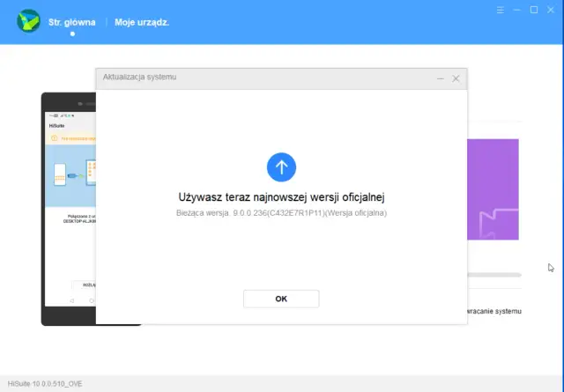Click the blue upload arrow icon
Screen dimensions: 564x392
click(x=281, y=167)
